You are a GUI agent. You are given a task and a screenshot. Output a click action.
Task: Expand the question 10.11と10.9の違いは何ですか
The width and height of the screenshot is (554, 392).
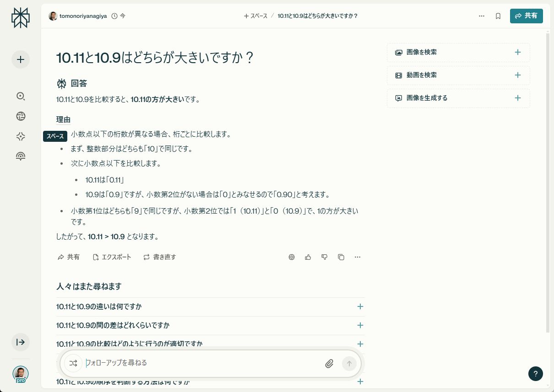click(x=360, y=306)
